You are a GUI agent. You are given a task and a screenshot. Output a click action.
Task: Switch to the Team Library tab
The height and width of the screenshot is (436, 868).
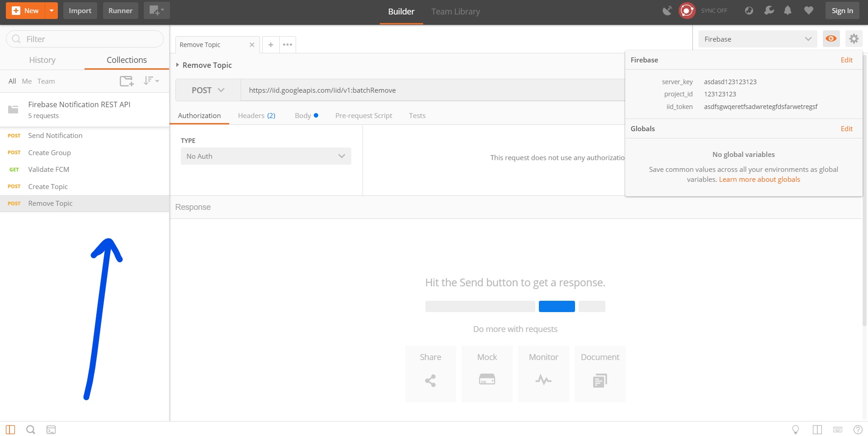pos(455,12)
